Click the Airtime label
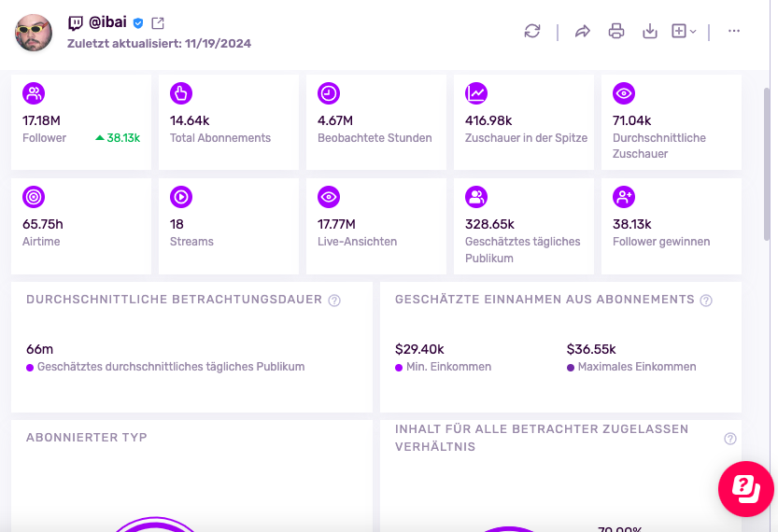 tap(41, 242)
